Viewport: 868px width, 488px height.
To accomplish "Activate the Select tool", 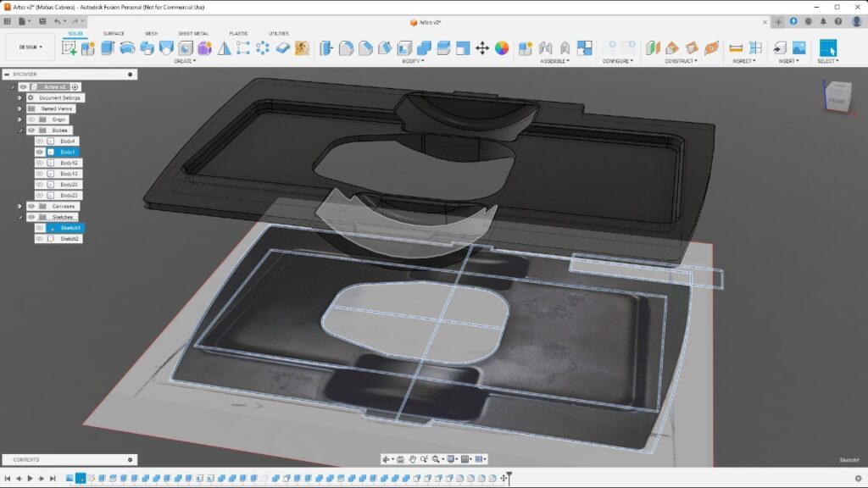I will pyautogui.click(x=828, y=48).
